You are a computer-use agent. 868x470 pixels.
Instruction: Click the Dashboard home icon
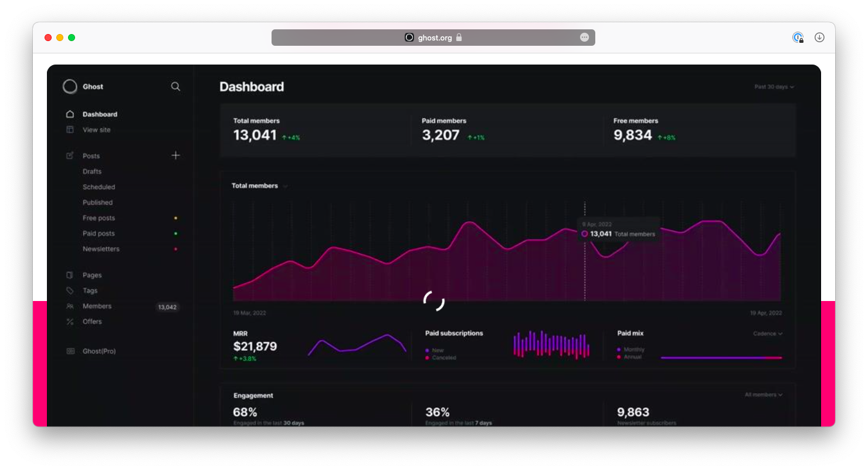coord(70,114)
